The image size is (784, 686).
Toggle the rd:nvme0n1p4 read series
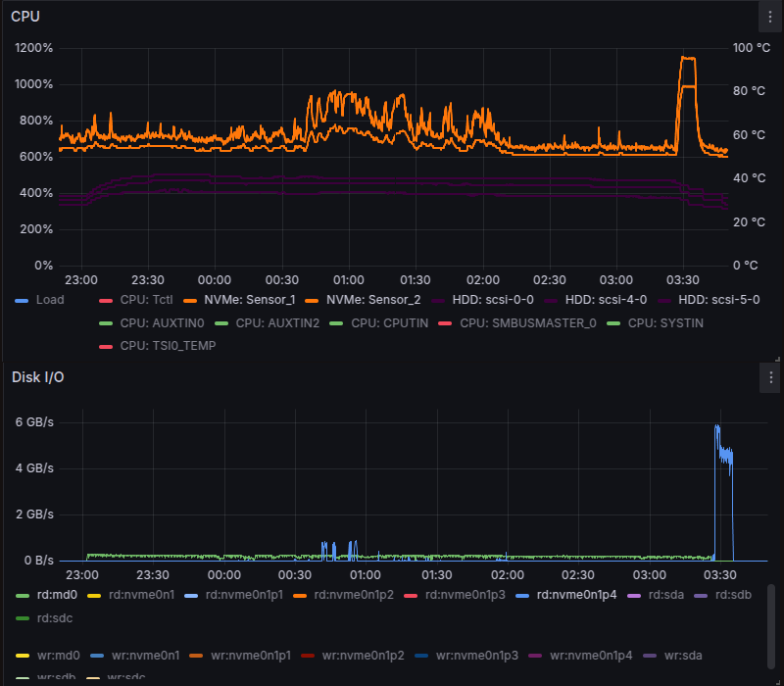(580, 595)
